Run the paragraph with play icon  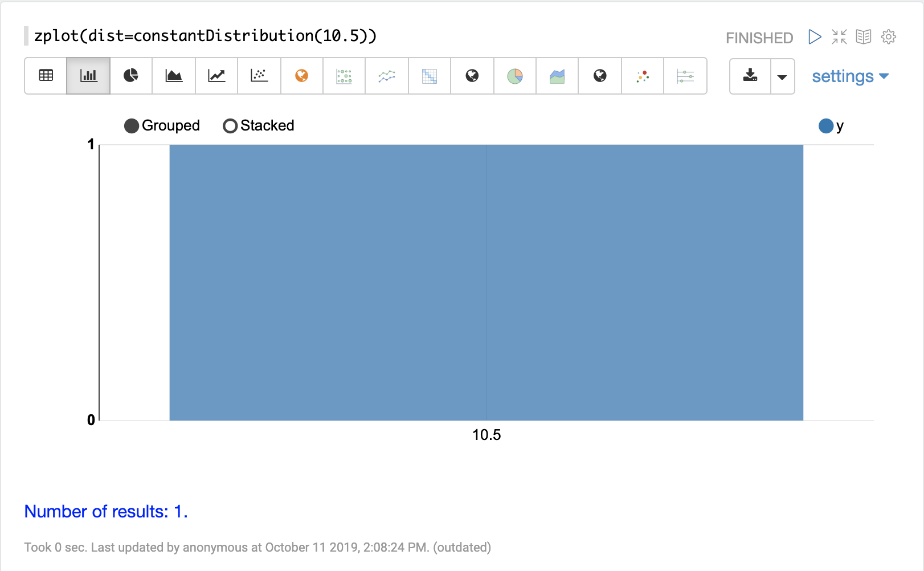click(815, 37)
